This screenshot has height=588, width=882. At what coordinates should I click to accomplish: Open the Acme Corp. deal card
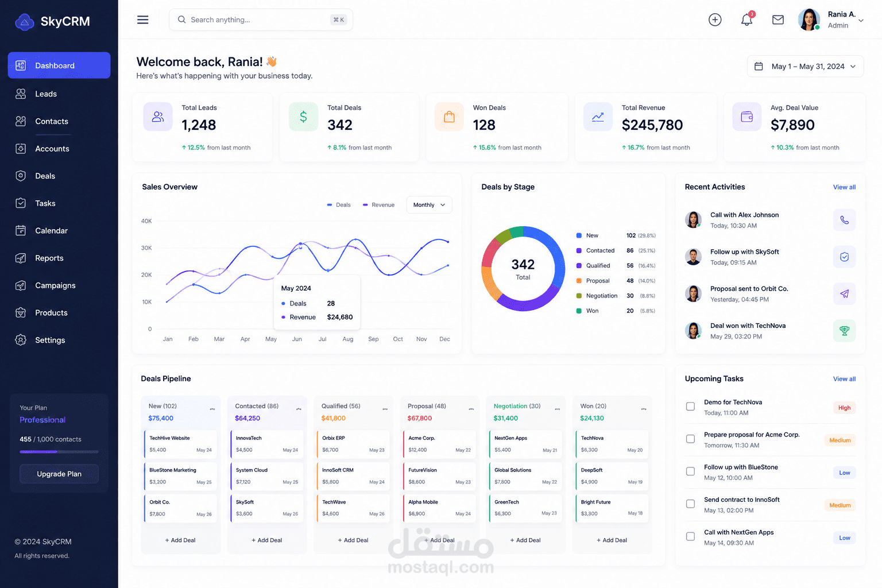440,444
